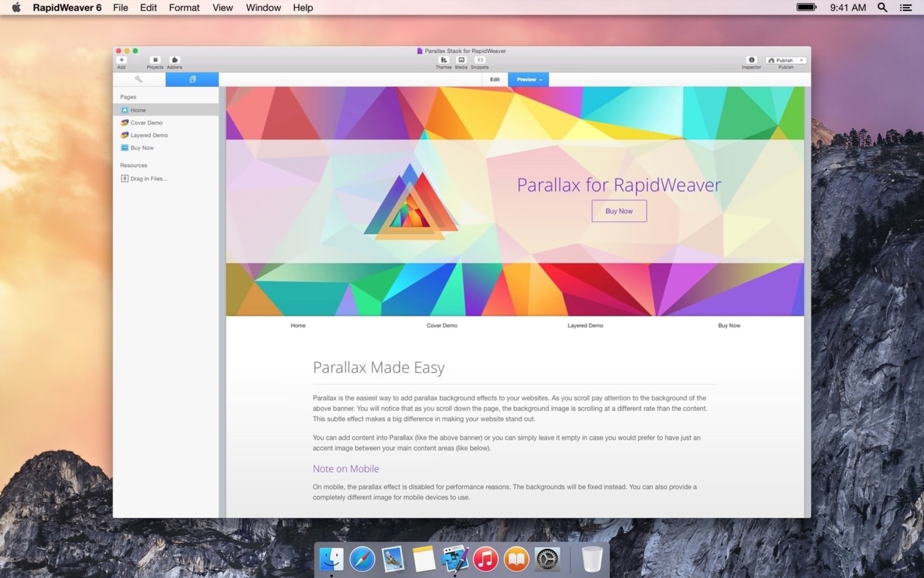924x578 pixels.
Task: Open the Format menu
Action: click(x=184, y=8)
